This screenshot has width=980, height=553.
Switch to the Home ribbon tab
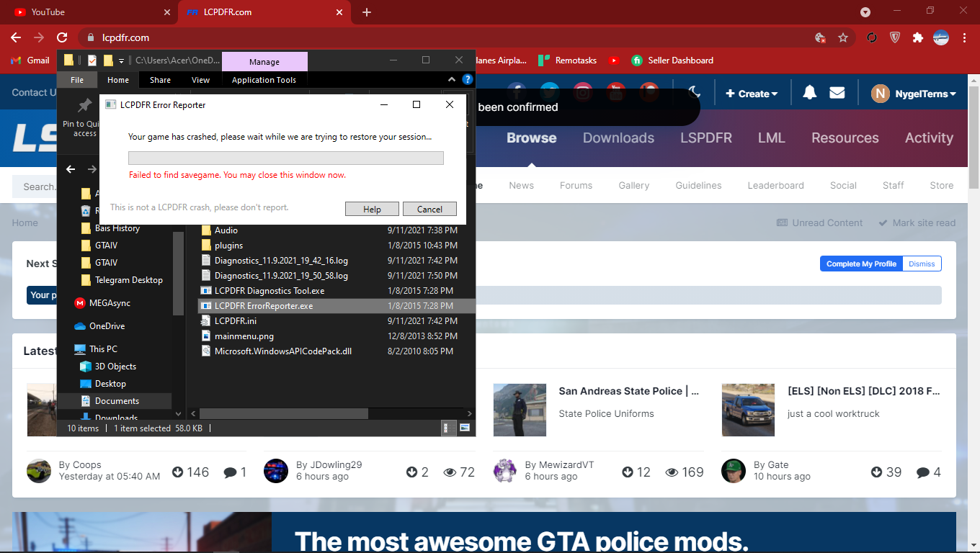[118, 80]
